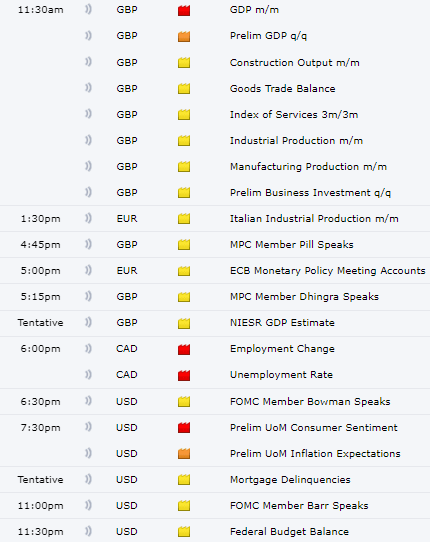Click the orange impact icon for Prelim GDP q/q
Image resolution: width=430 pixels, height=542 pixels.
pos(184,36)
